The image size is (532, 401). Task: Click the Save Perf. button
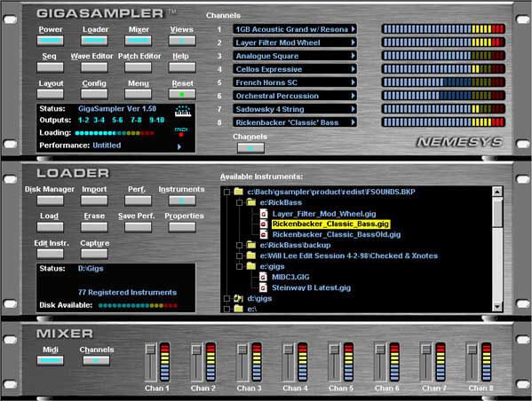click(138, 227)
